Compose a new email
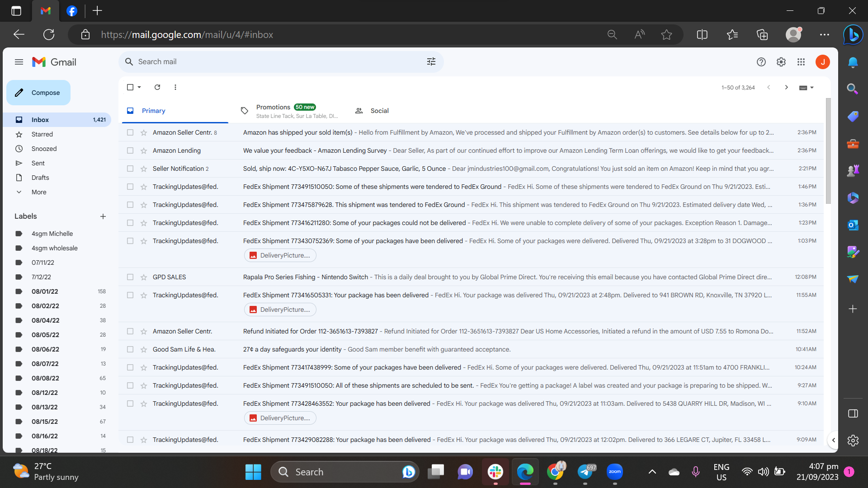The width and height of the screenshot is (868, 488). point(38,93)
